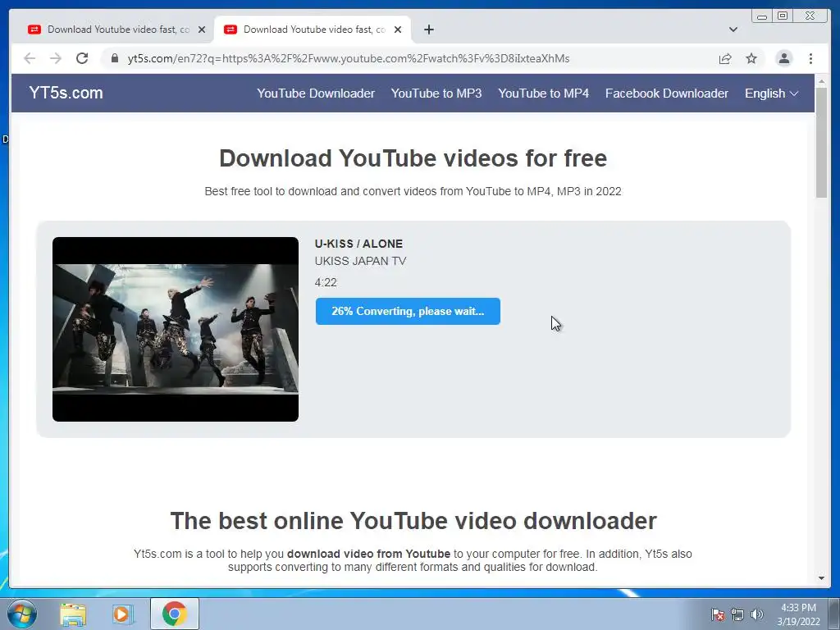
Task: Select the second Download Youtube video tab
Action: [x=313, y=30]
